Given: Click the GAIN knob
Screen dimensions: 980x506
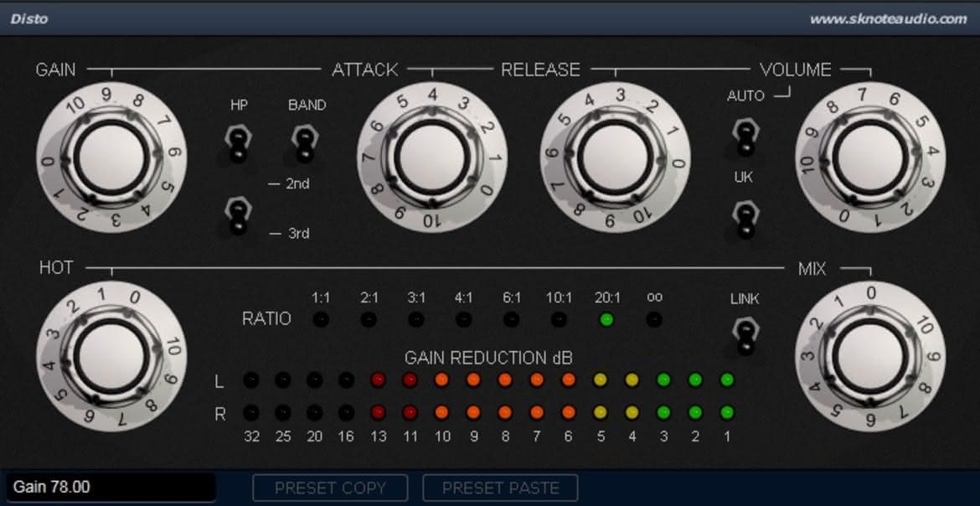Looking at the screenshot, I should [112, 157].
